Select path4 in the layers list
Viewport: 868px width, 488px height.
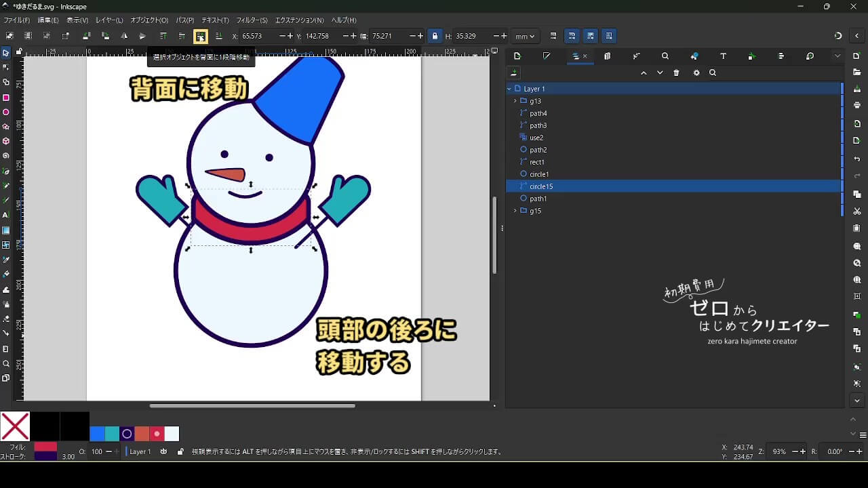pos(538,113)
